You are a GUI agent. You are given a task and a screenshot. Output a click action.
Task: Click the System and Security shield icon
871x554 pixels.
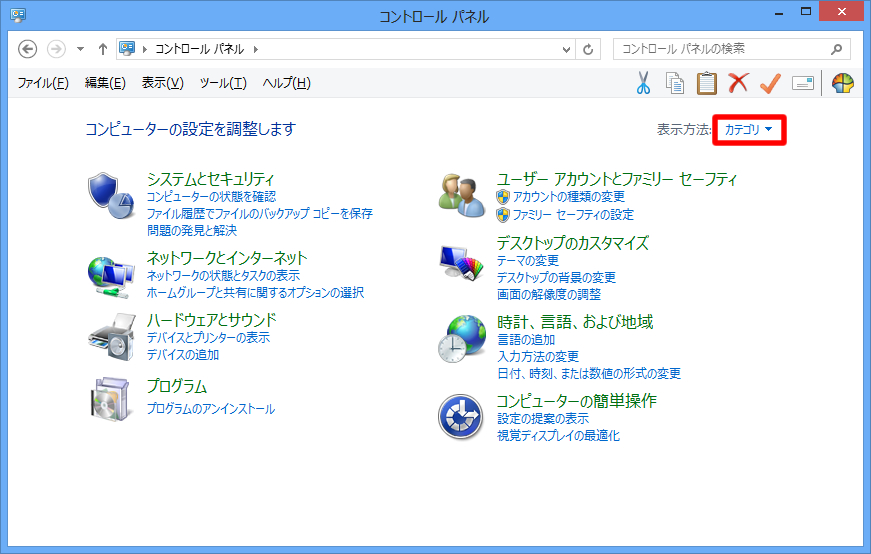pyautogui.click(x=112, y=196)
